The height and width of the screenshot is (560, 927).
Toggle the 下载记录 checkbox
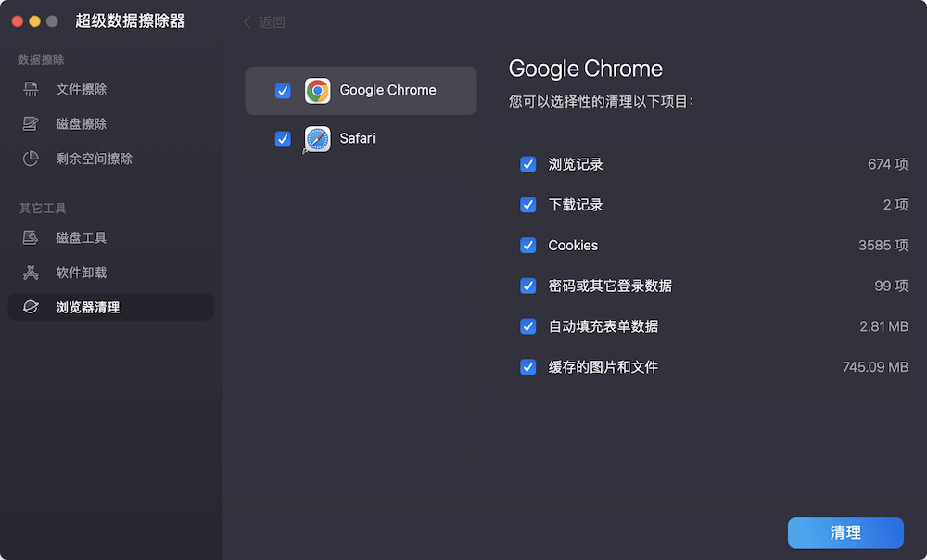click(x=528, y=205)
